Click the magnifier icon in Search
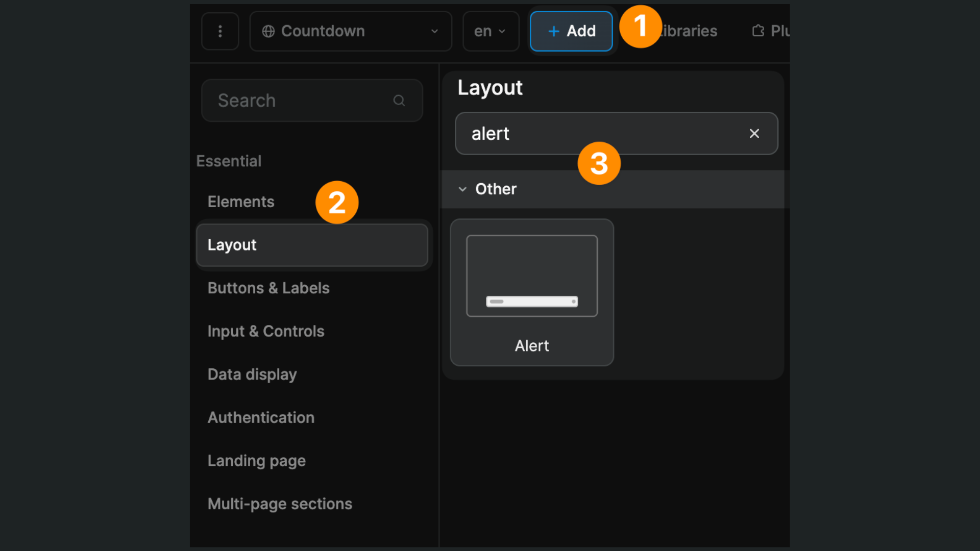 [x=399, y=101]
